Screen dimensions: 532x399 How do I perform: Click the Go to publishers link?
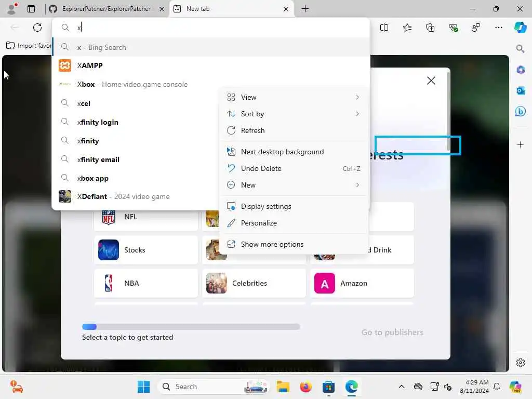pyautogui.click(x=392, y=332)
